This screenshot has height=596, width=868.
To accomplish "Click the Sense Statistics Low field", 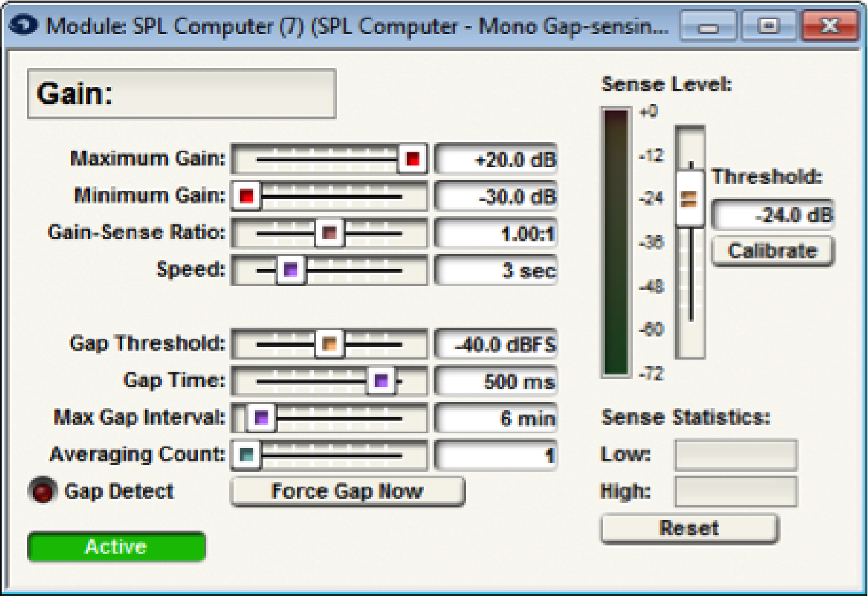I will coord(736,454).
